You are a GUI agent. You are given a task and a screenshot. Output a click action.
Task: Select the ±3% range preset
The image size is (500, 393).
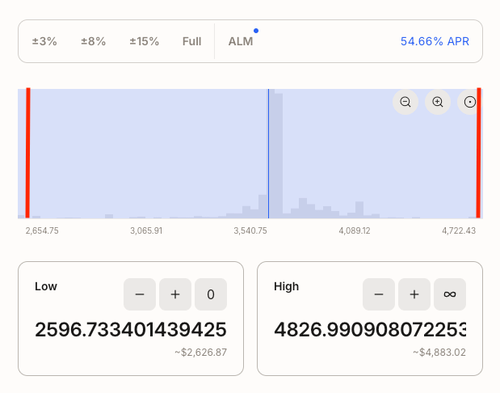click(44, 41)
